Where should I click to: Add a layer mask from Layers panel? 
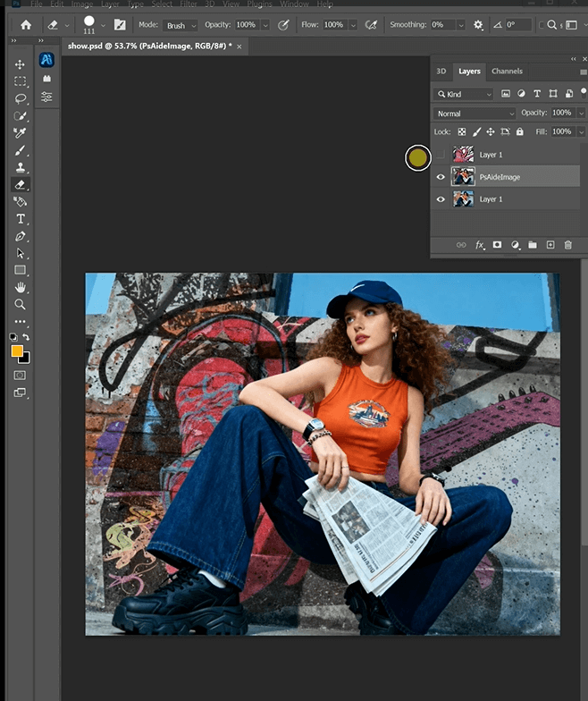tap(497, 244)
